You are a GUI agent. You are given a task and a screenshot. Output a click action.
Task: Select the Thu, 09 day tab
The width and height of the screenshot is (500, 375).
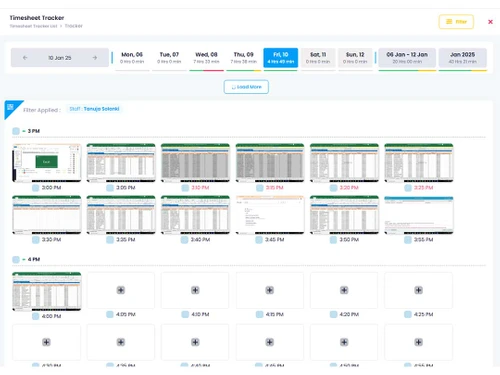[243, 58]
